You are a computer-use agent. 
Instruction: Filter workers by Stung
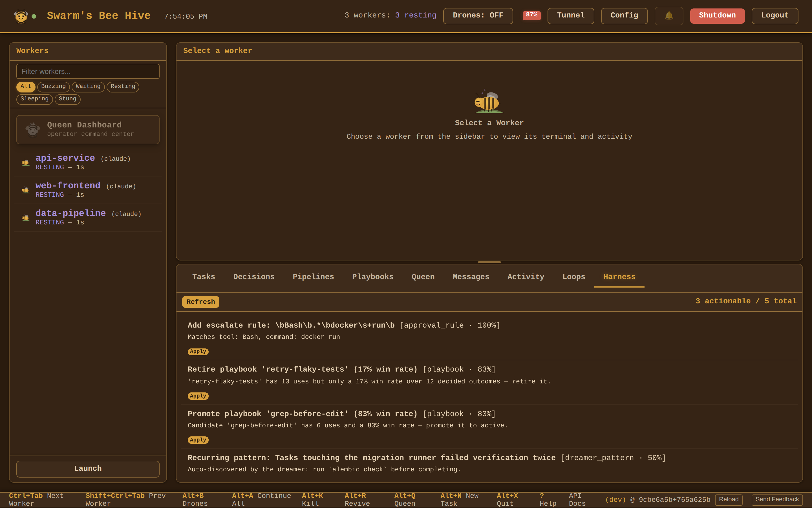[x=68, y=99]
